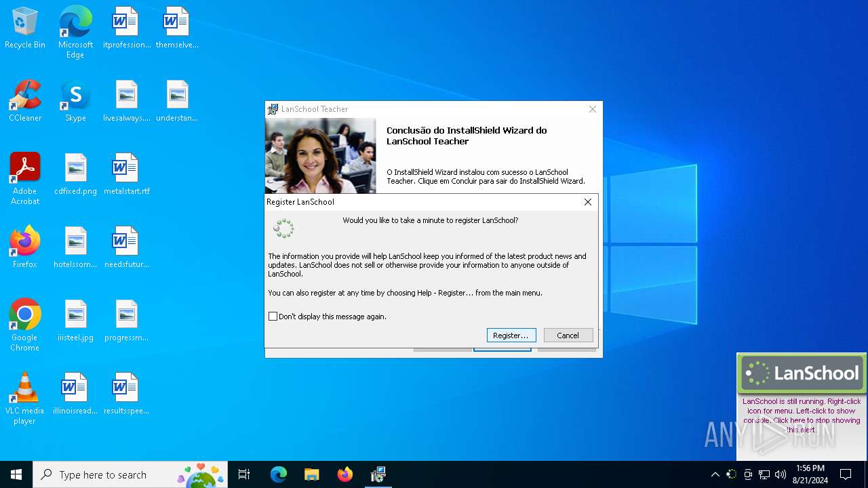This screenshot has height=488, width=868.
Task: Select the hotelssom image file icon
Action: click(75, 248)
